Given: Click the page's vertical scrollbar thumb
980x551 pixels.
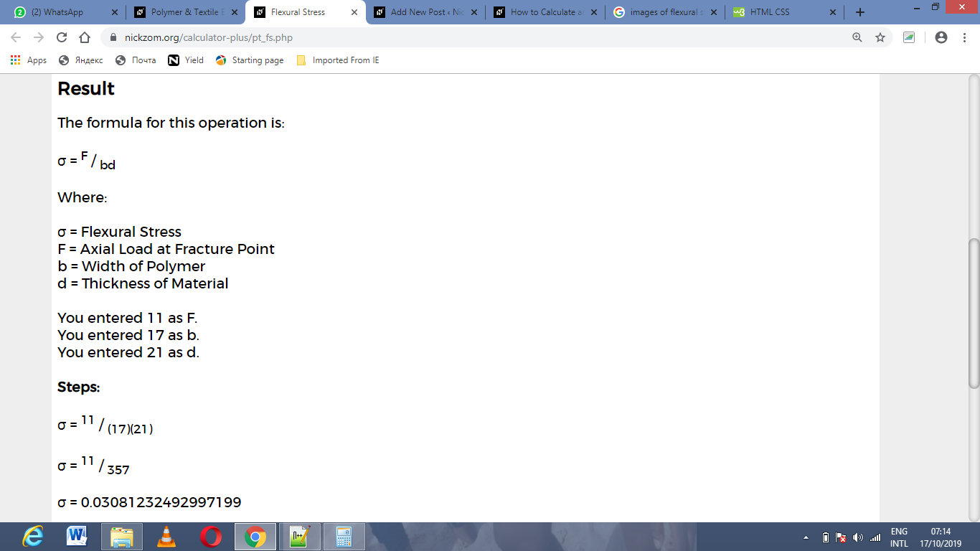Looking at the screenshot, I should tap(974, 314).
